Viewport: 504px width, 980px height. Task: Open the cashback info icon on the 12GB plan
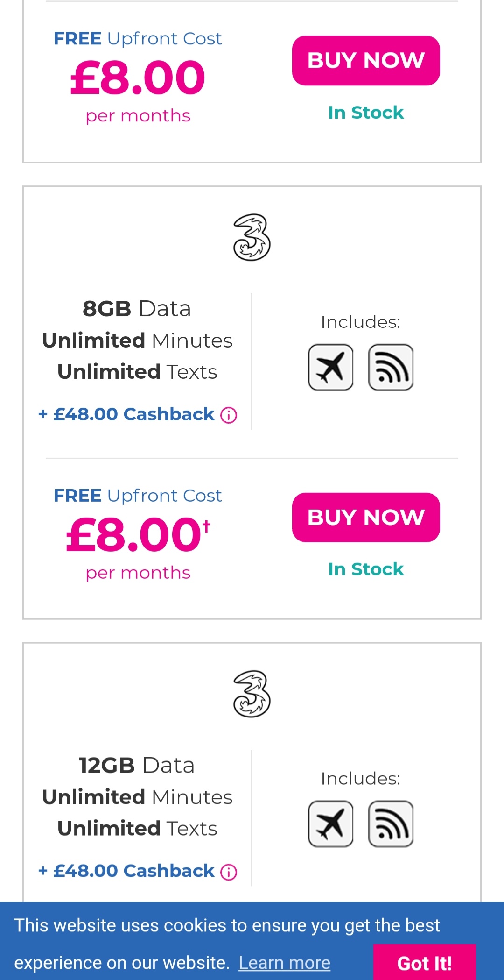click(x=229, y=872)
